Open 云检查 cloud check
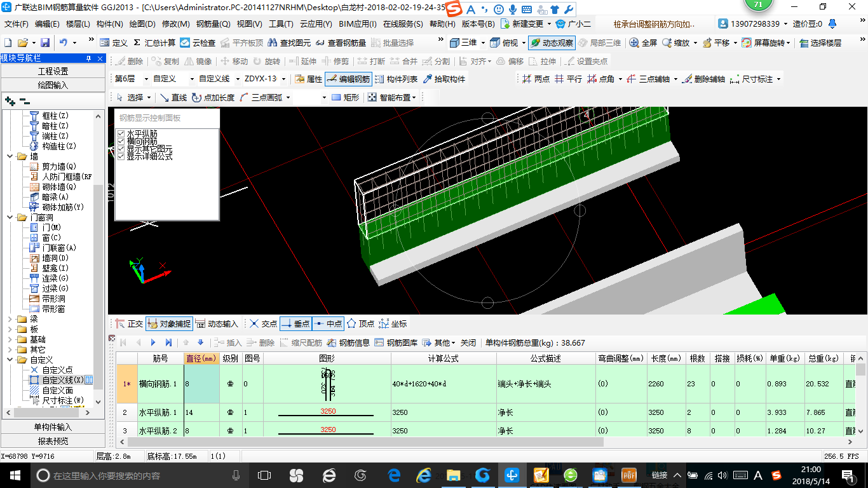Viewport: 868px width, 488px height. (x=198, y=43)
